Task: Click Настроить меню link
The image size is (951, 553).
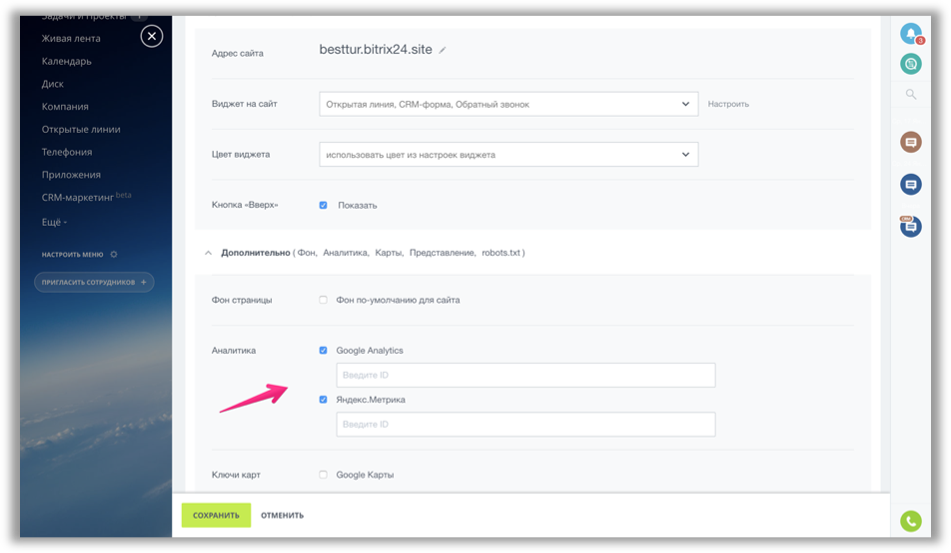Action: [72, 254]
